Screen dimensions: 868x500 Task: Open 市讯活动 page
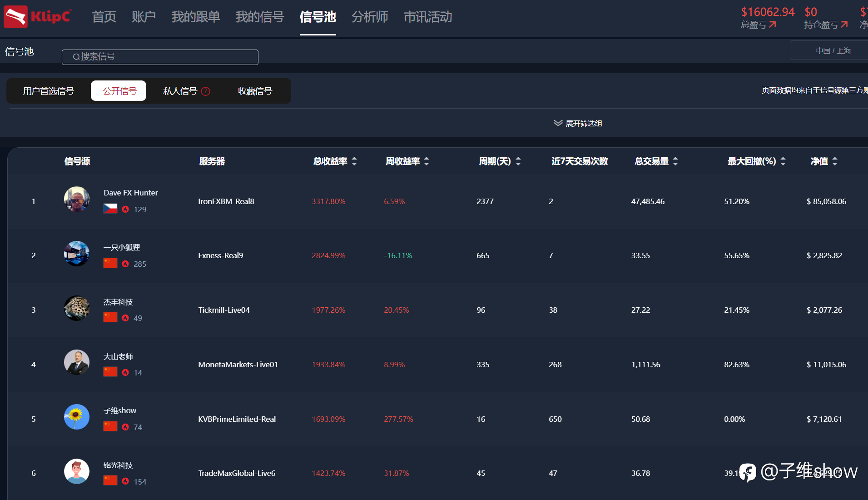click(428, 17)
